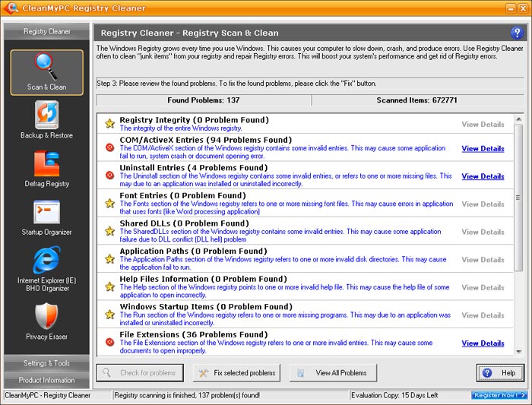The height and width of the screenshot is (405, 532).
Task: Select File Extensions (36 Problems Found) heading
Action: tap(193, 334)
